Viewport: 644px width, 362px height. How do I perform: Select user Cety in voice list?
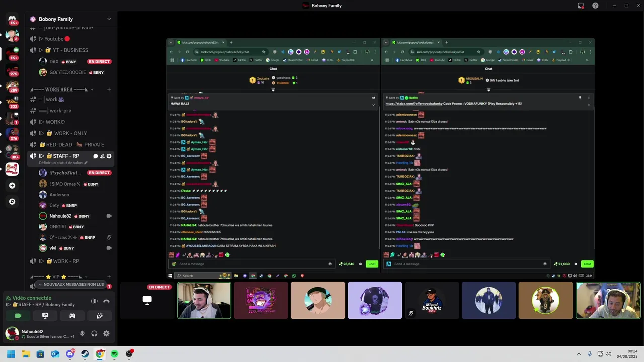(75, 206)
